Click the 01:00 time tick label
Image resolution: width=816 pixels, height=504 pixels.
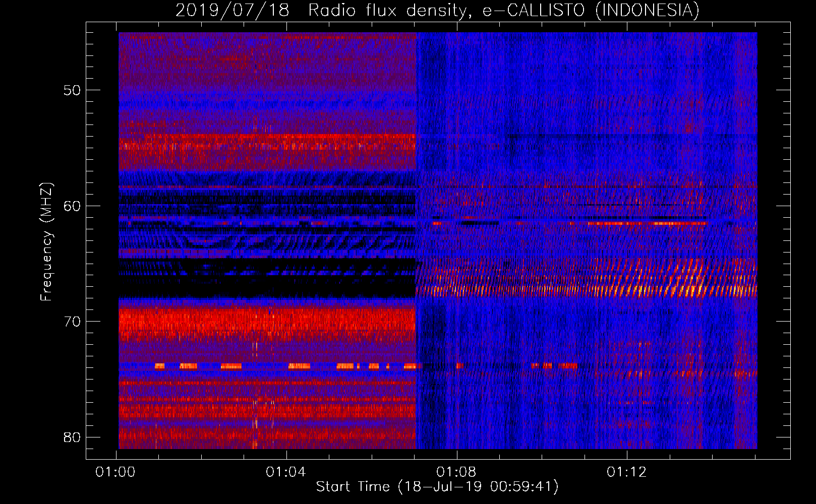pyautogui.click(x=115, y=472)
